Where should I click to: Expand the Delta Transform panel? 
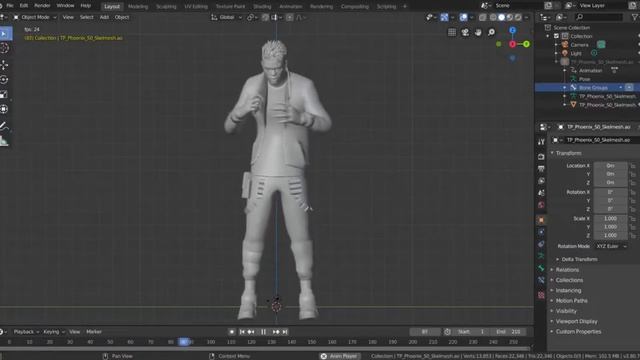click(x=577, y=259)
